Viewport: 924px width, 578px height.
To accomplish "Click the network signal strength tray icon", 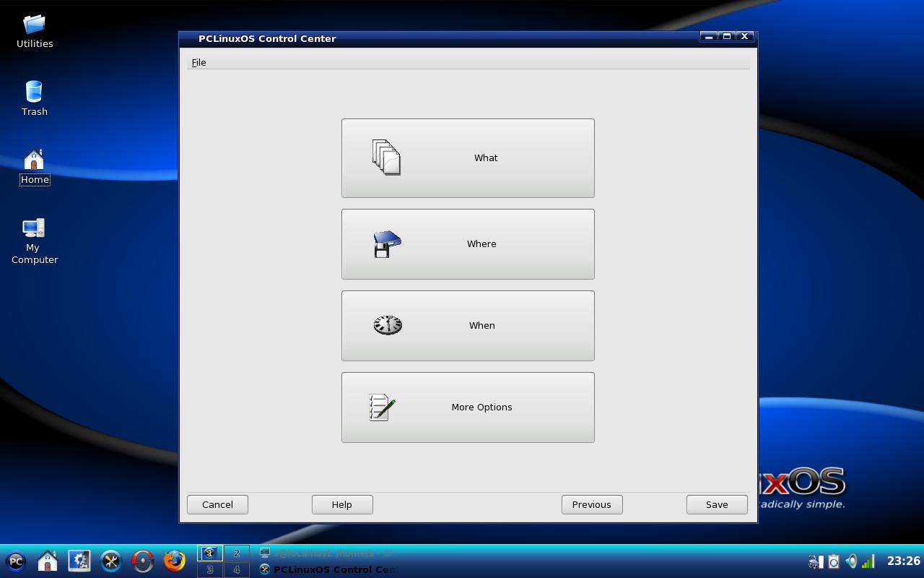I will click(868, 561).
